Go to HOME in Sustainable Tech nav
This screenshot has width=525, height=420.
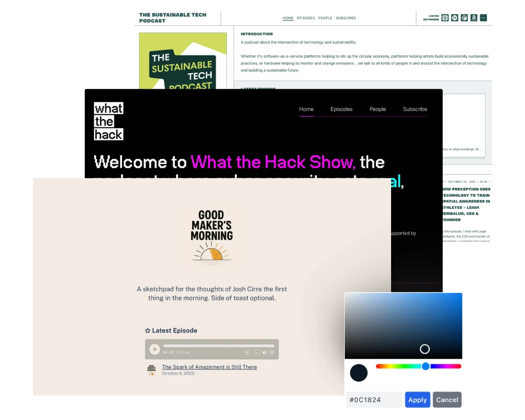[287, 18]
